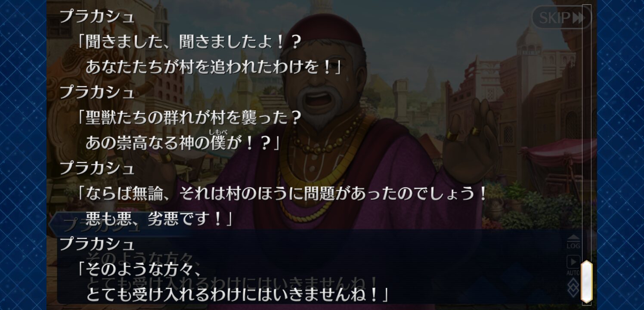Click the しもべ furigana reading
The width and height of the screenshot is (644, 310).
pos(218,133)
